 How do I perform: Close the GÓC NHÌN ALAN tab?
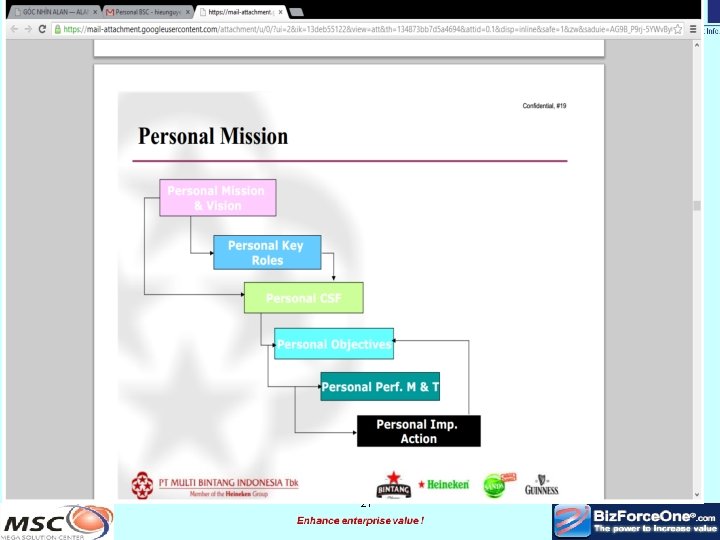95,12
